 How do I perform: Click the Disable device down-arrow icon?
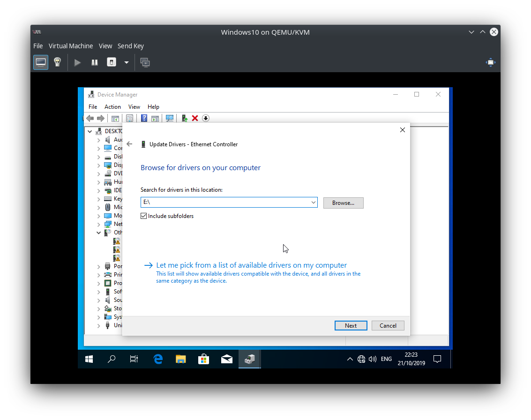pyautogui.click(x=206, y=118)
